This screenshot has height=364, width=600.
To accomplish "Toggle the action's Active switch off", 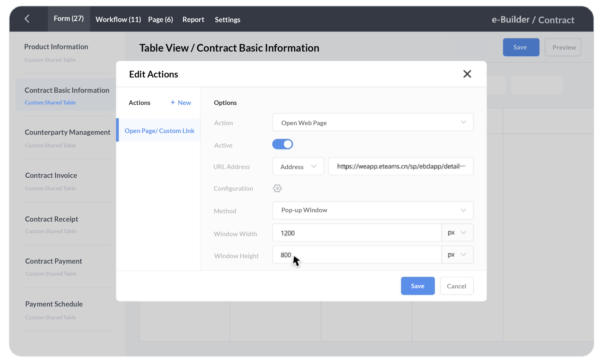I will click(282, 144).
